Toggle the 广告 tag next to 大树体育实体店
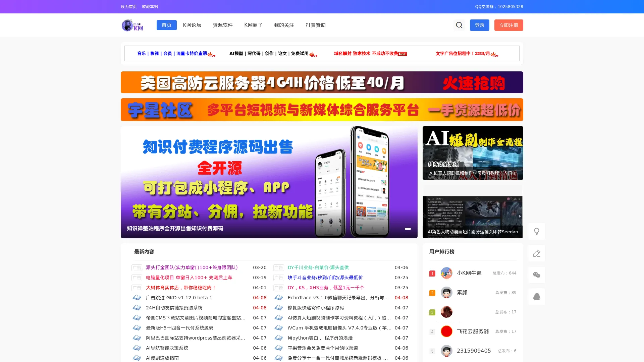The width and height of the screenshot is (644, 362). (137, 288)
